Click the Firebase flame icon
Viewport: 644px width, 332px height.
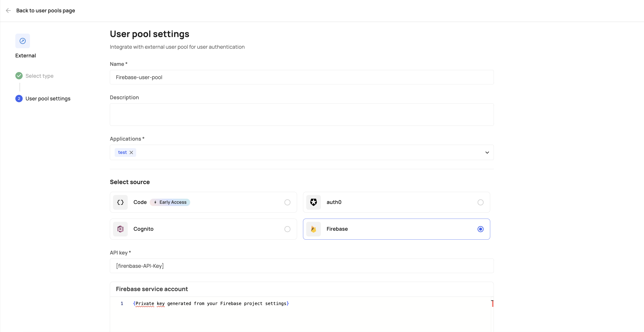(314, 229)
